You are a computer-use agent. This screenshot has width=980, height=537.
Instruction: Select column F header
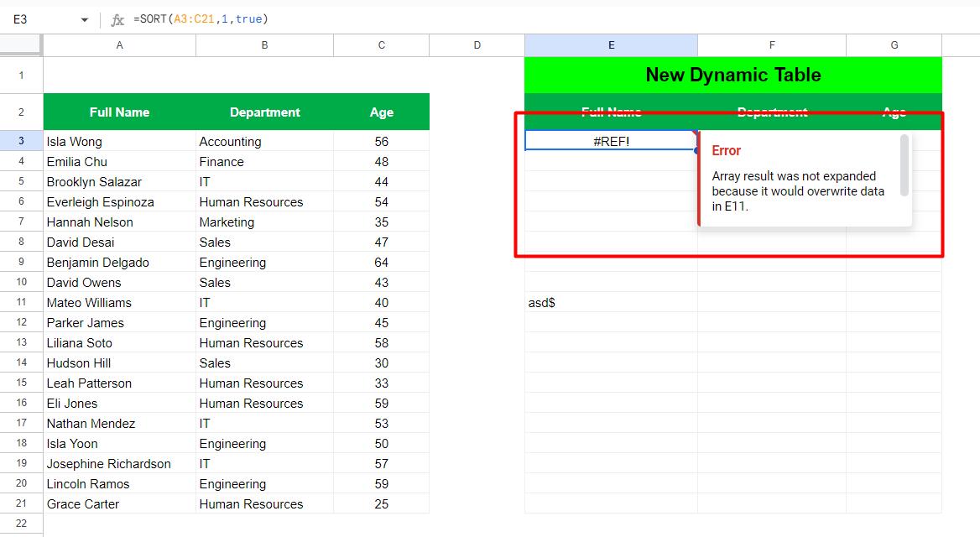pos(772,45)
